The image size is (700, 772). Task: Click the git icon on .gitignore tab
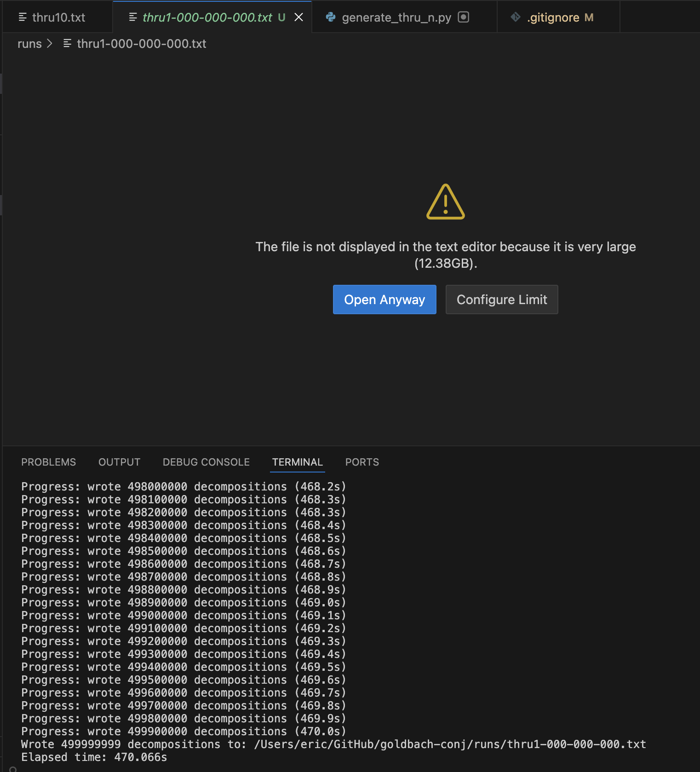coord(516,17)
